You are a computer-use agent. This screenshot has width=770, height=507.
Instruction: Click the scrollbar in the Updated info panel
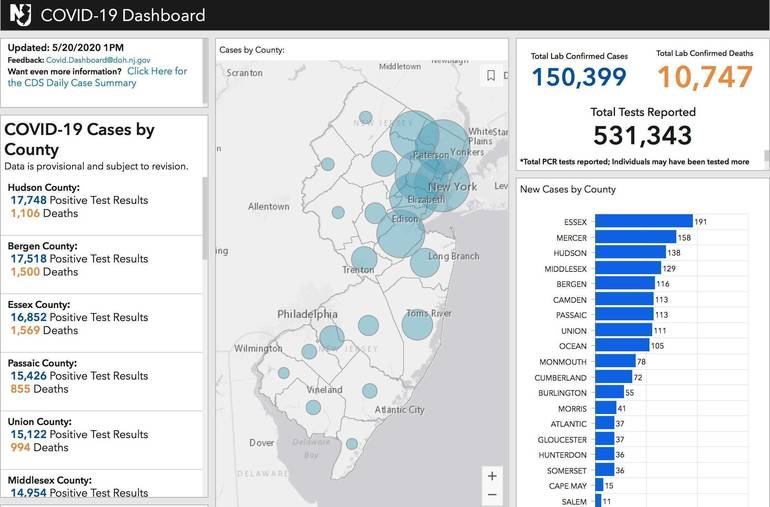[x=205, y=72]
